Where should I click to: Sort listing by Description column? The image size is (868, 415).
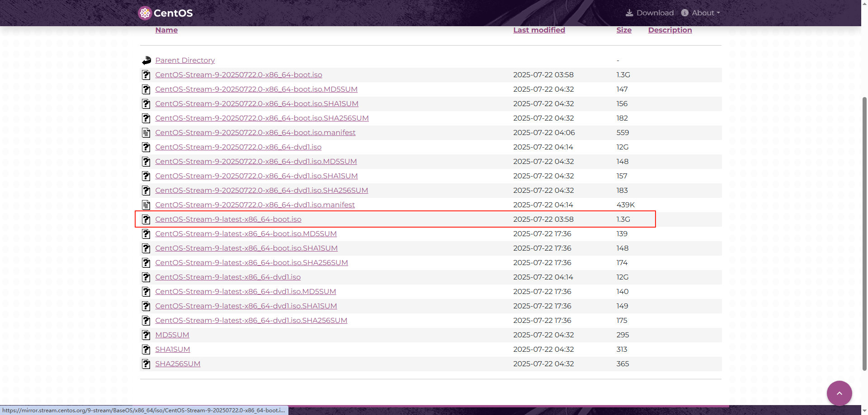670,30
